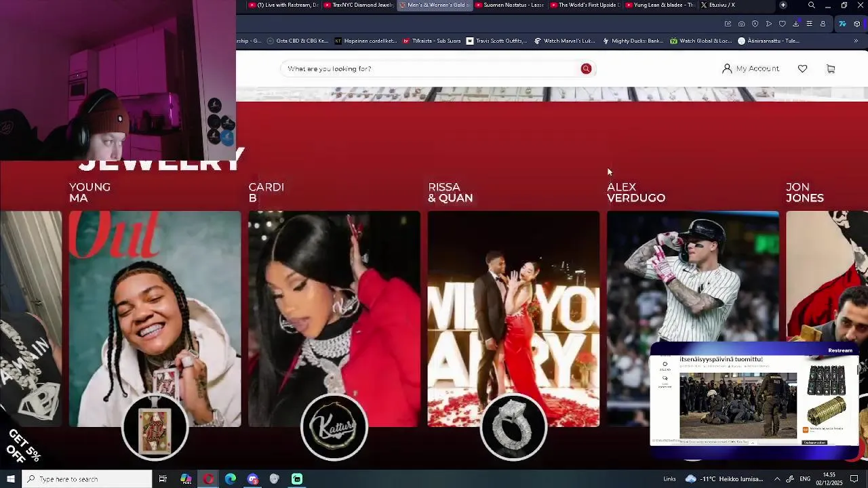Open the shopping cart icon
Screen dimensions: 868x488
tap(831, 68)
